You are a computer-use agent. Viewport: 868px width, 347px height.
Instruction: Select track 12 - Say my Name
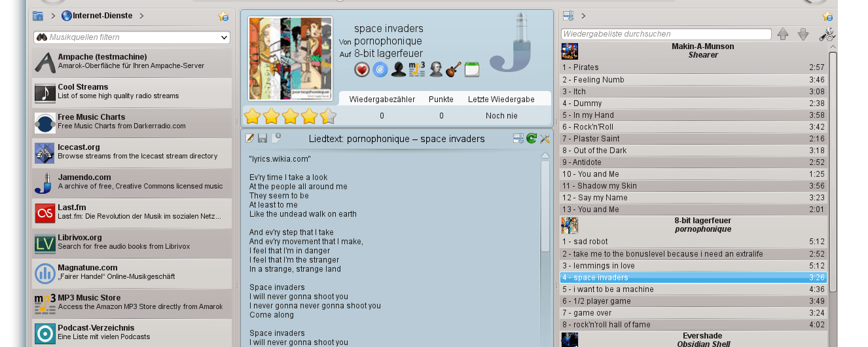[x=694, y=197]
